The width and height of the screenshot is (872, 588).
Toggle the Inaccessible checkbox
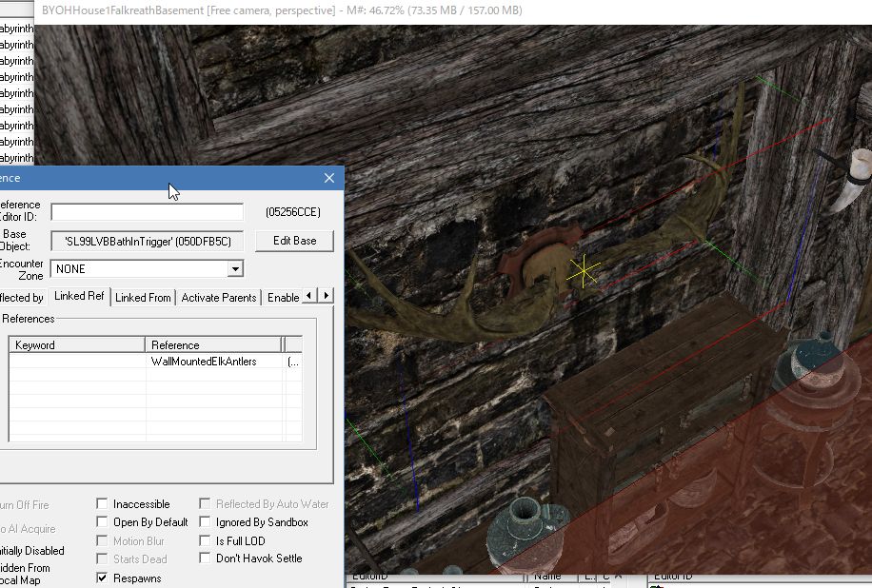(102, 504)
